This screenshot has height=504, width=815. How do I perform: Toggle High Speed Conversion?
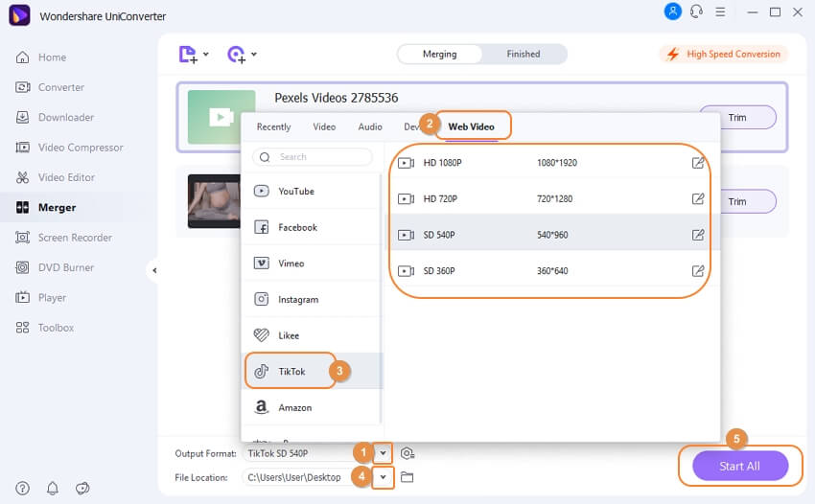(724, 54)
